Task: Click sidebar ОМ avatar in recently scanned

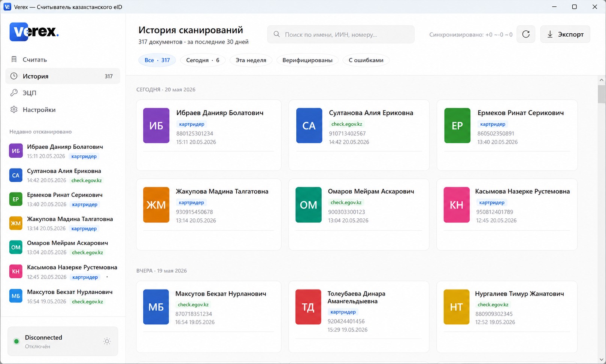Action: click(16, 247)
